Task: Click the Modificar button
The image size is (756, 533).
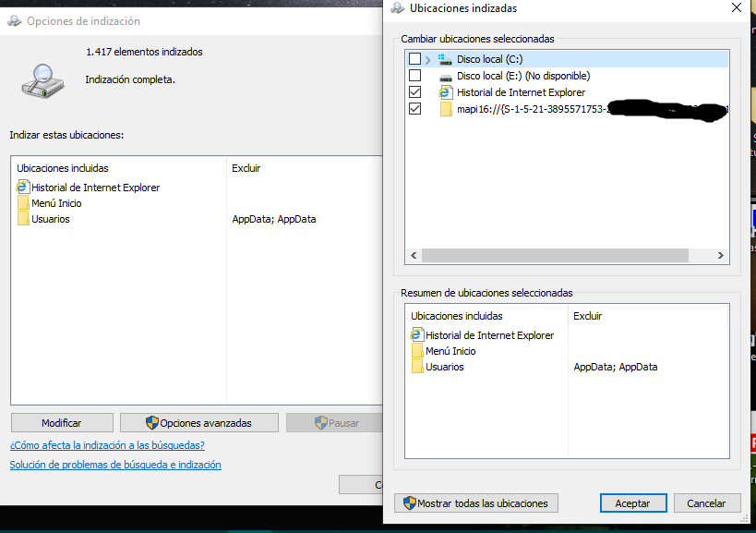Action: point(62,423)
